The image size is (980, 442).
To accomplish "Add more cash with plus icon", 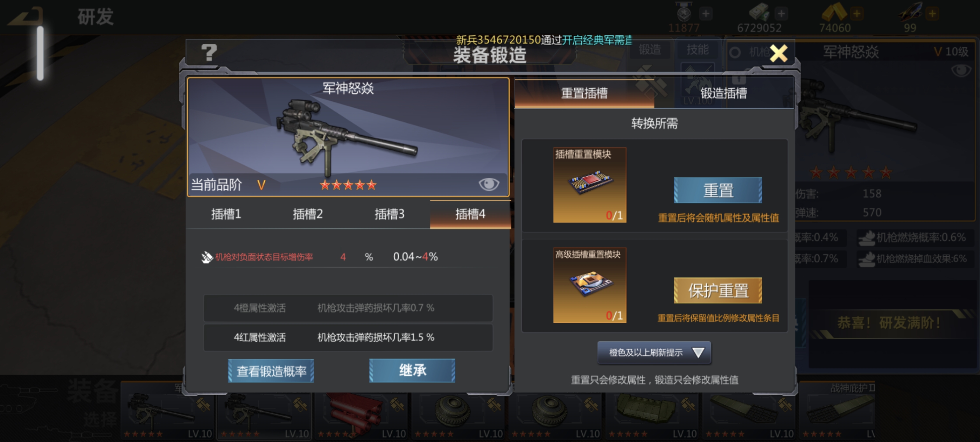I will (x=781, y=14).
